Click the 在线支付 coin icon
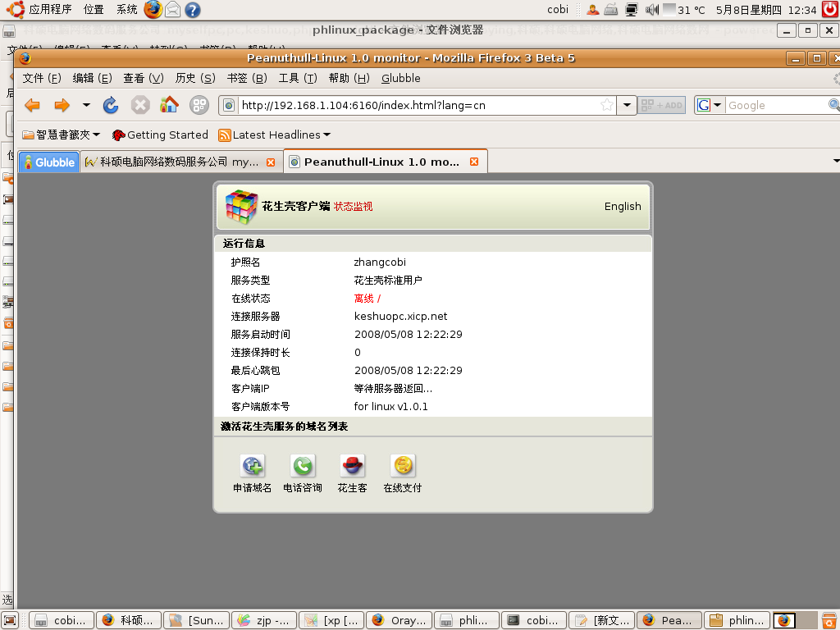The image size is (840, 630). 403,465
